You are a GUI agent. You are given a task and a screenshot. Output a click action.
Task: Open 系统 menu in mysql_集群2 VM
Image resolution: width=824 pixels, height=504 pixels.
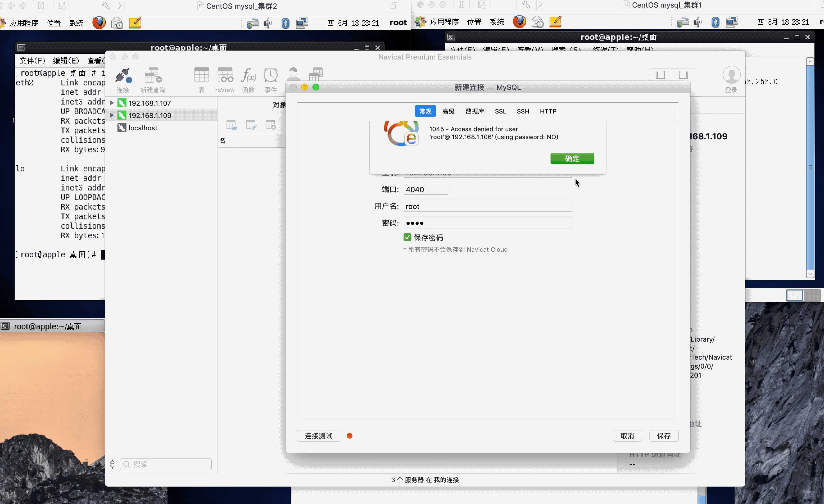click(76, 23)
